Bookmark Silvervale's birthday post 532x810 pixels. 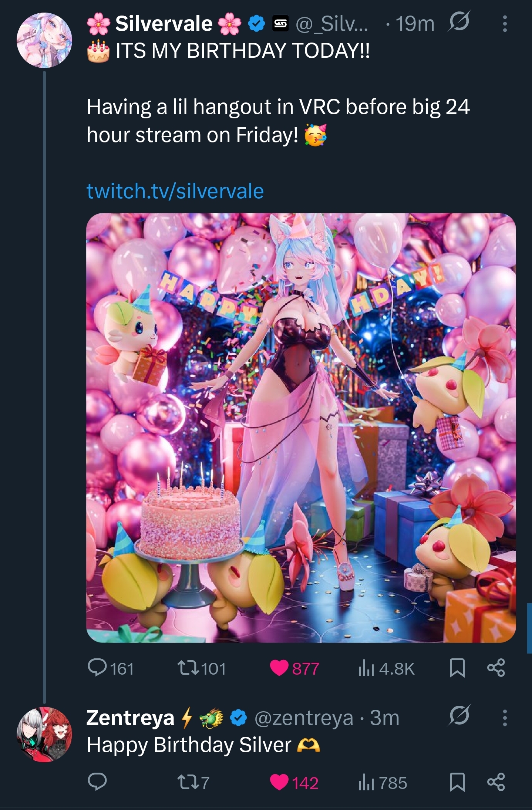click(457, 668)
